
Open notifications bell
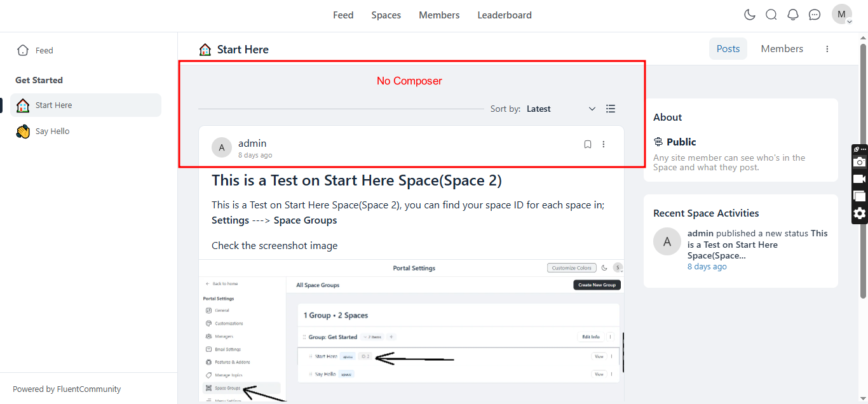(x=793, y=15)
